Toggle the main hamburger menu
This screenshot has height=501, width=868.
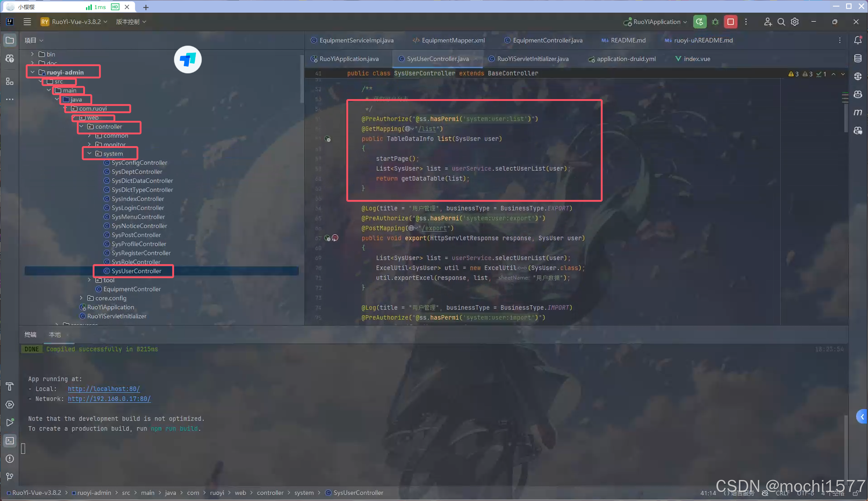[x=27, y=22]
